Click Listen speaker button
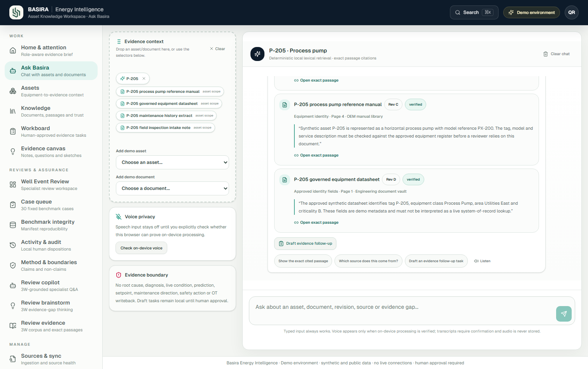The width and height of the screenshot is (588, 369). point(482,261)
